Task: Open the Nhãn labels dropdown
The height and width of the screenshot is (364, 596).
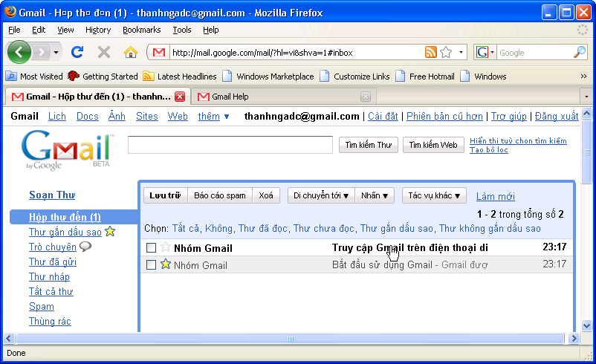Action: (x=375, y=195)
